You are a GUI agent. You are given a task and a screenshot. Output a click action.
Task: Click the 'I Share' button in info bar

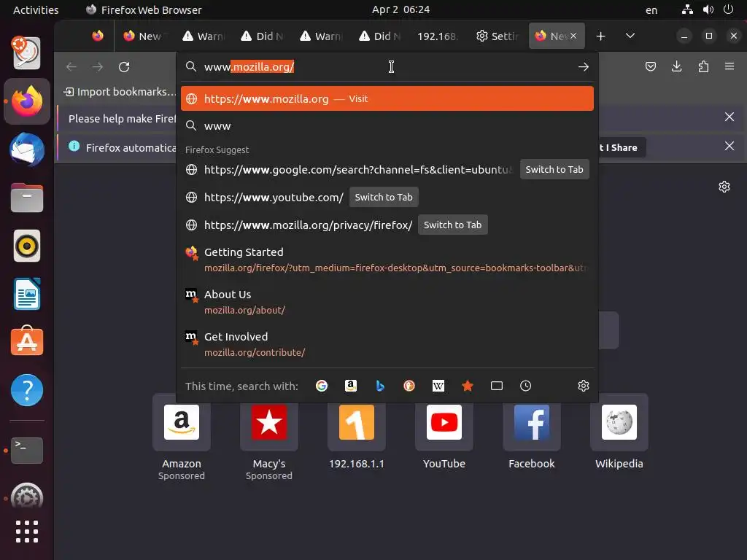pos(622,147)
